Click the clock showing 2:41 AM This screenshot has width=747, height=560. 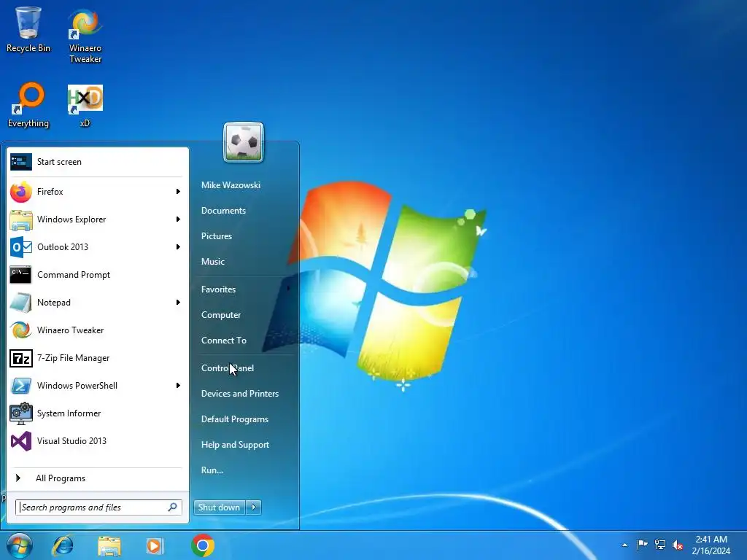(711, 540)
